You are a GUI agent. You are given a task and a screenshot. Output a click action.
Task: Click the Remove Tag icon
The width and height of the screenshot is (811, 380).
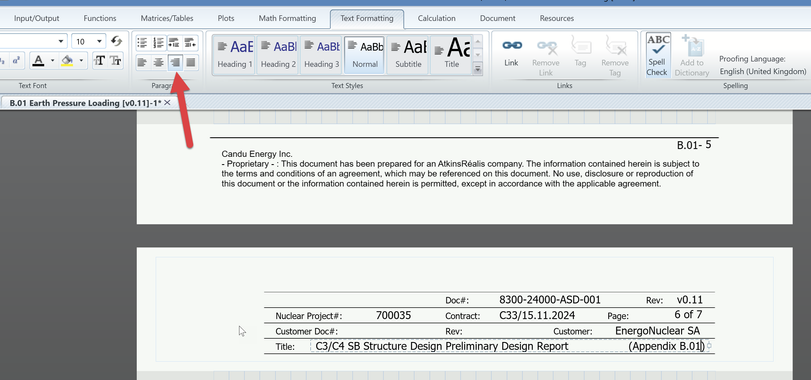614,57
